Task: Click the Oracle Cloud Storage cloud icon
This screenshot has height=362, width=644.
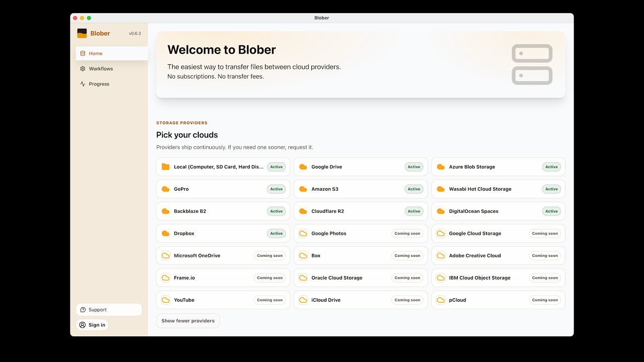Action: pyautogui.click(x=303, y=278)
